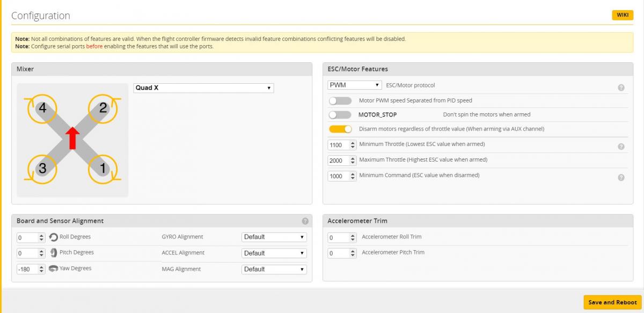Image resolution: width=644 pixels, height=313 pixels.
Task: Click help icon beside Minimum Command
Action: (x=621, y=178)
